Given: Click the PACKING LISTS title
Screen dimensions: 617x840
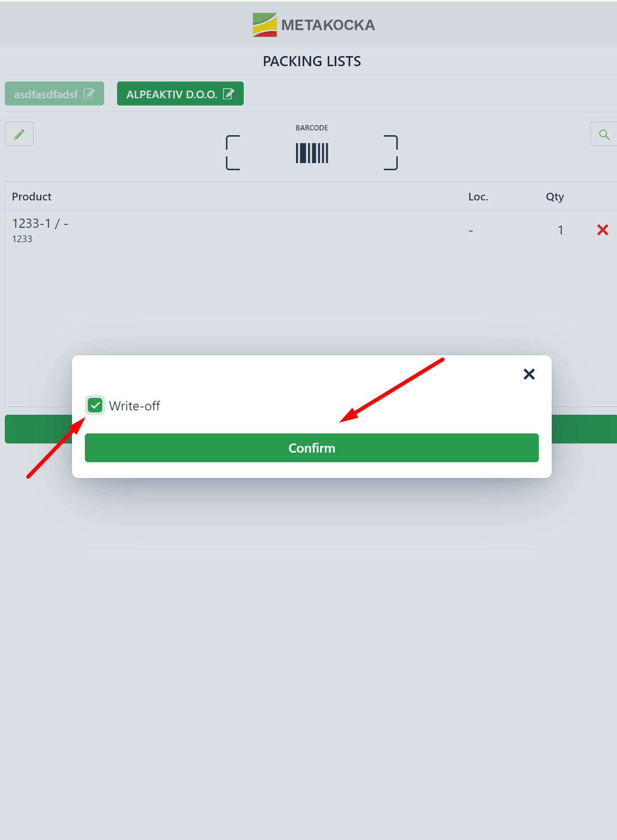Looking at the screenshot, I should point(312,61).
